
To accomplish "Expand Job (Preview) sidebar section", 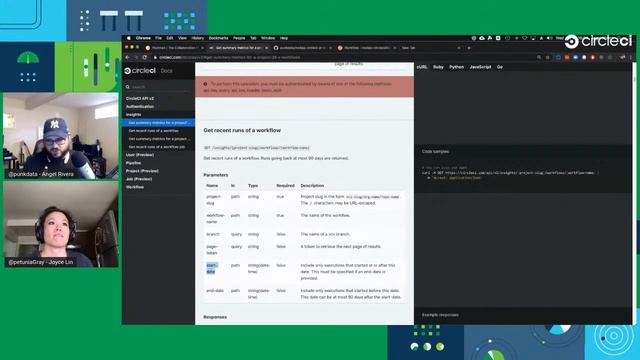I will click(139, 179).
